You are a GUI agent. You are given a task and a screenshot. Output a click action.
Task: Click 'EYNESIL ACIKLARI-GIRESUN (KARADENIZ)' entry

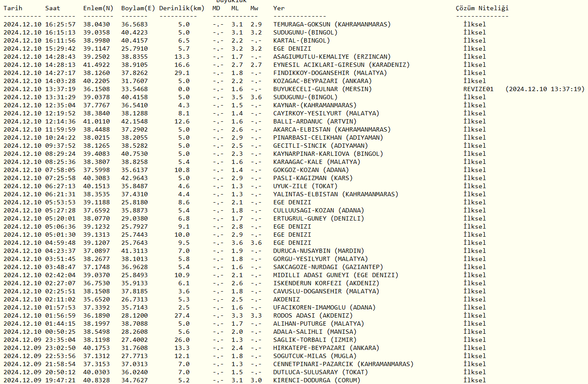[341, 65]
